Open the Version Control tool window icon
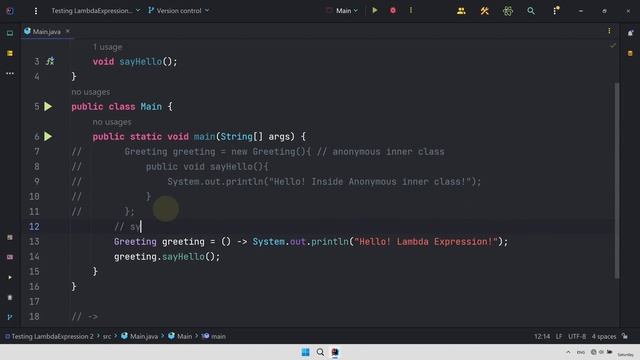640x360 pixels. pos(10,317)
